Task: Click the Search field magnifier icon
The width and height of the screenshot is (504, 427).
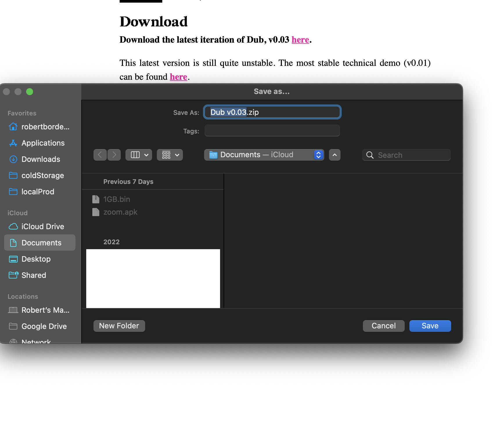Action: pyautogui.click(x=370, y=155)
